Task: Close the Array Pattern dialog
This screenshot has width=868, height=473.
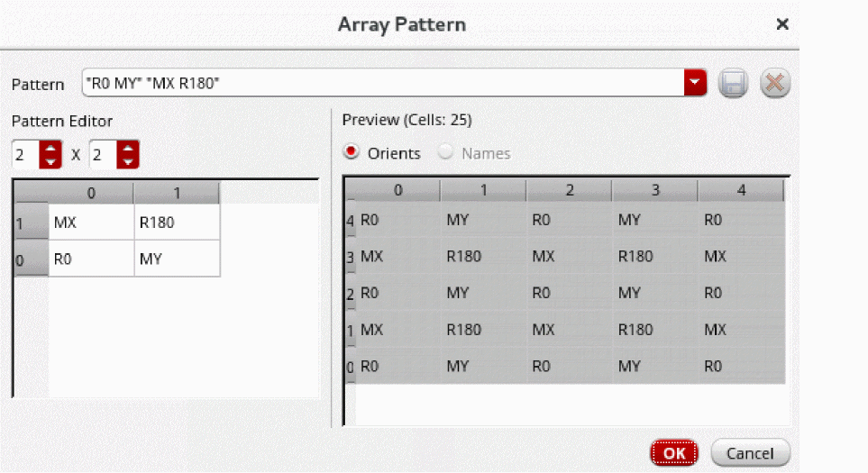Action: 782,24
